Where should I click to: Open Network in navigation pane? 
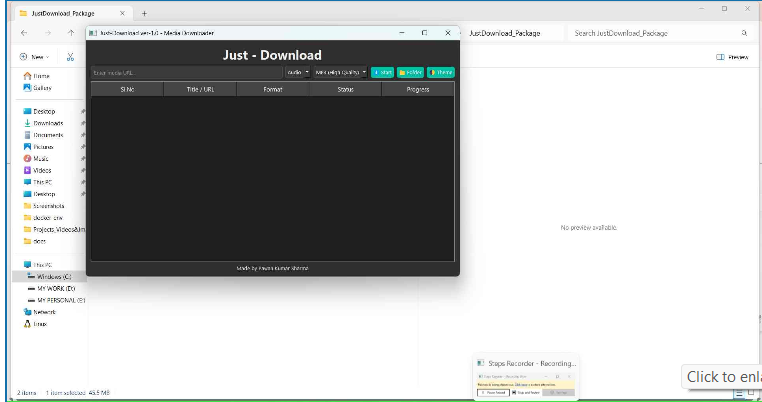click(45, 312)
